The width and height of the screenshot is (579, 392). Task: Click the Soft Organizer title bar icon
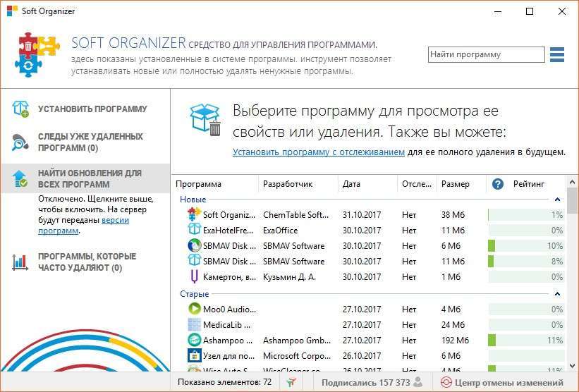(11, 11)
